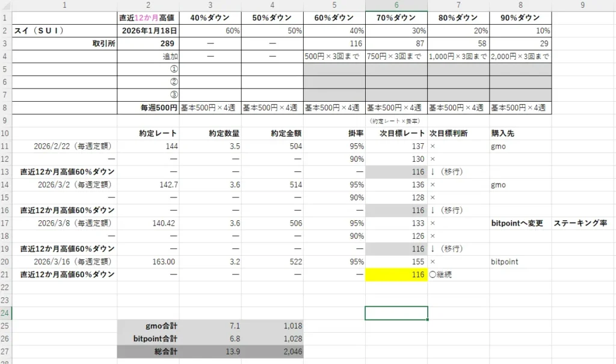Select the 90%ダウン column heading cell

click(520, 17)
